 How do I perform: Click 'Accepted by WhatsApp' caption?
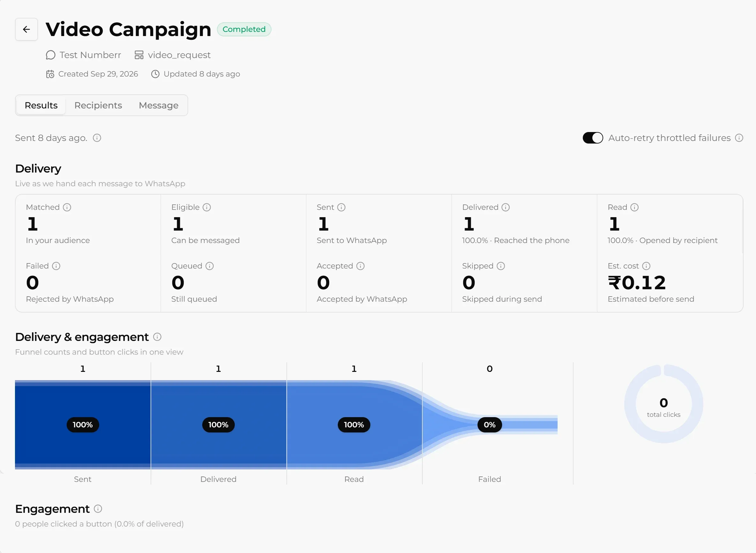click(362, 299)
